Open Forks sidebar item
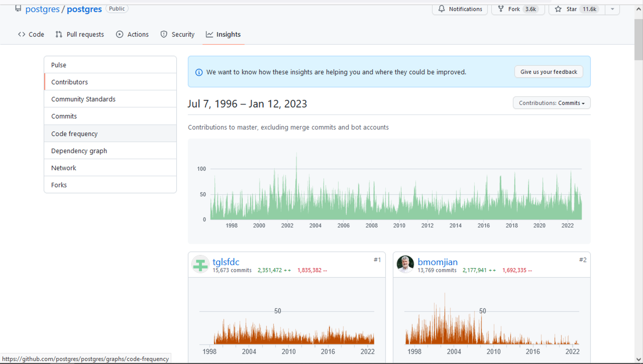The height and width of the screenshot is (364, 643). 110,185
